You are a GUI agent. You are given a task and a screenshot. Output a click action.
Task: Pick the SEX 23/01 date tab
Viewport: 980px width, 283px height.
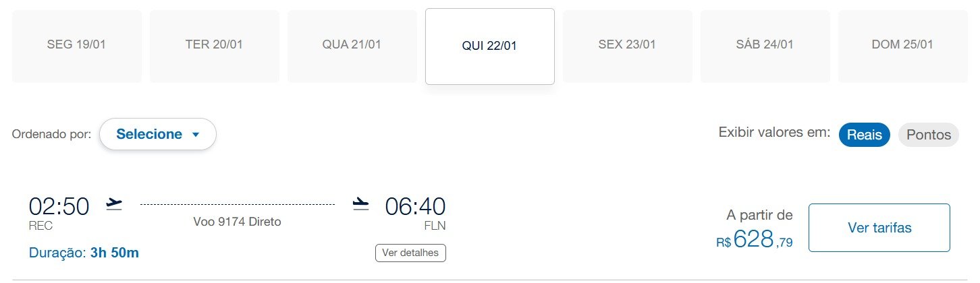[x=627, y=46]
